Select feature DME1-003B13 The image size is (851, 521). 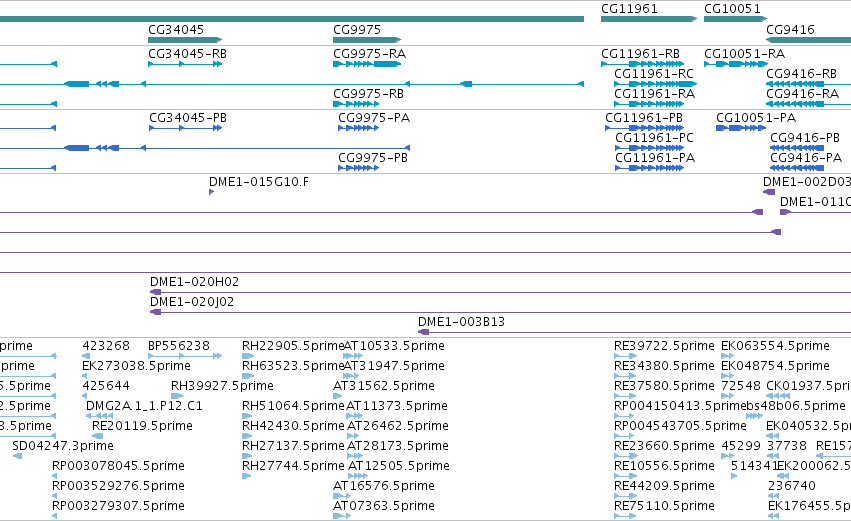pos(461,321)
